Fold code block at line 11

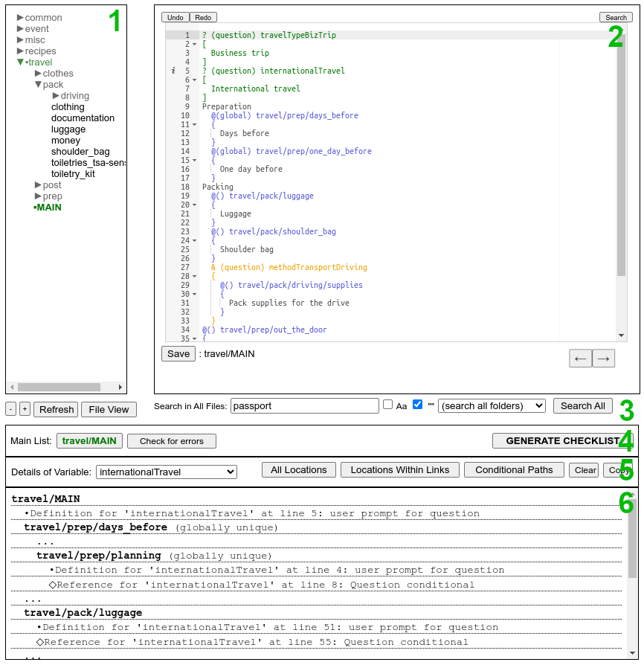pos(195,124)
